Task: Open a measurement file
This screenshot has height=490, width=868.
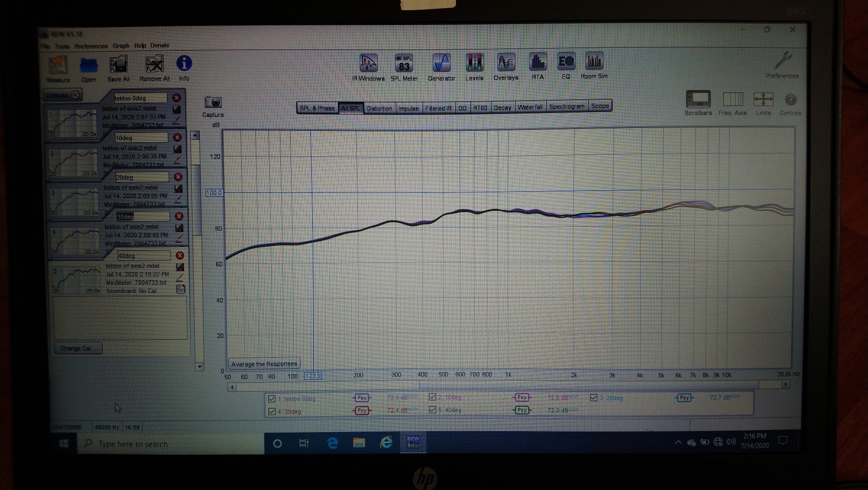Action: 88,69
